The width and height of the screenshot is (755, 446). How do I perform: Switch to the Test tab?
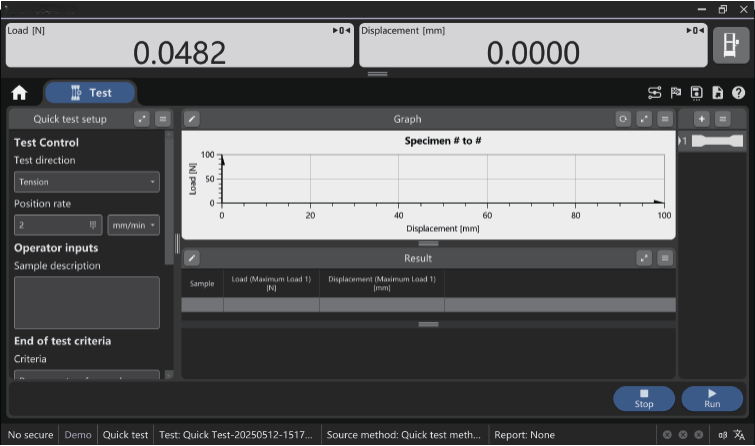tap(90, 93)
